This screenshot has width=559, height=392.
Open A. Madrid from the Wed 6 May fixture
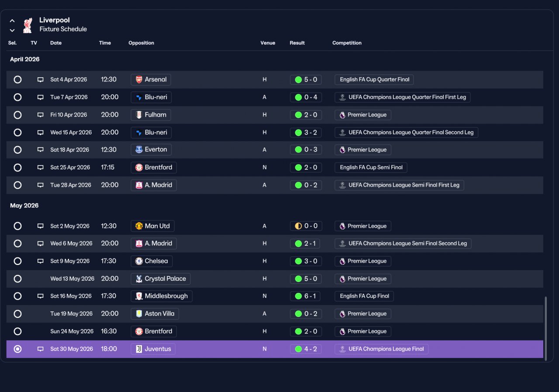154,244
